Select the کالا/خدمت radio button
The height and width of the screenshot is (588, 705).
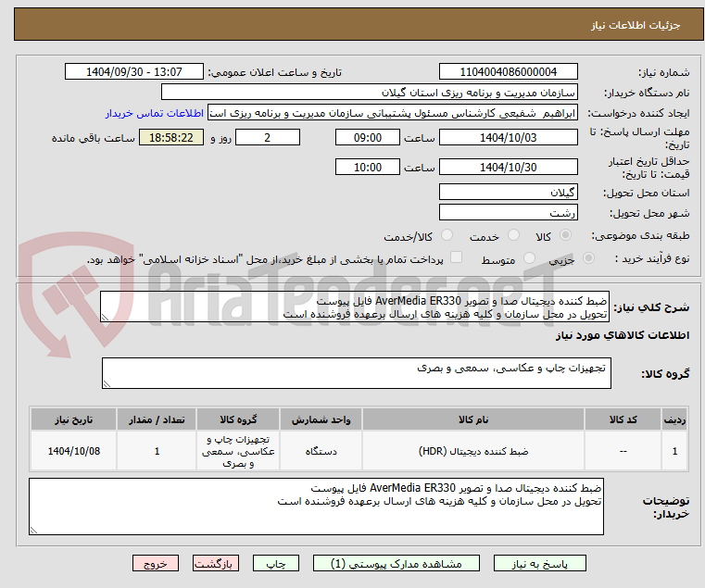tap(447, 235)
